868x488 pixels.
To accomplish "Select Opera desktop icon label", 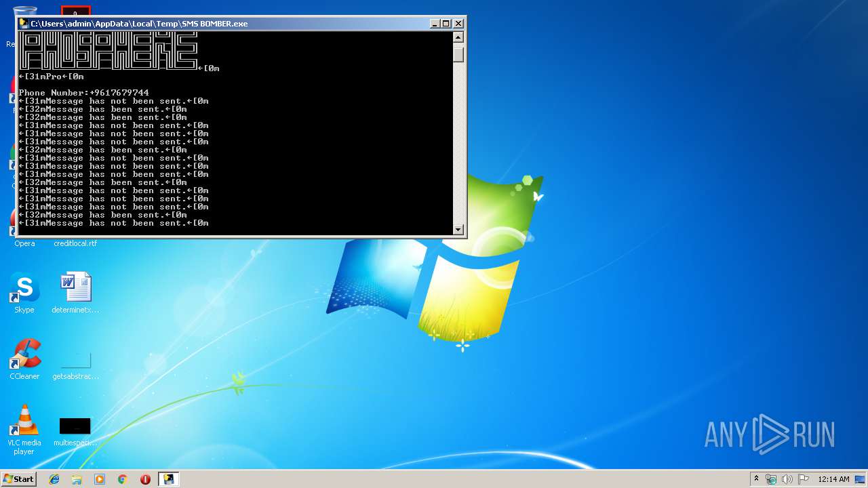I will (24, 243).
